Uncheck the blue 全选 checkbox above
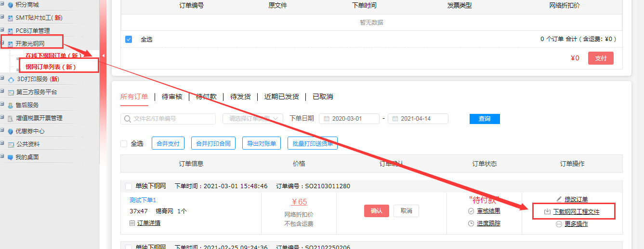Image resolution: width=644 pixels, height=249 pixels. coord(129,39)
